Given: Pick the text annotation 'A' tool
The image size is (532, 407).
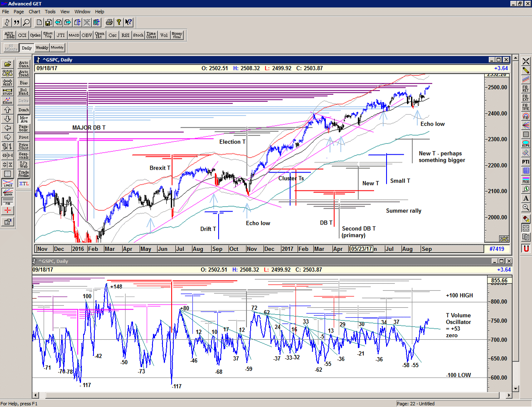Looking at the screenshot, I should coord(526,198).
